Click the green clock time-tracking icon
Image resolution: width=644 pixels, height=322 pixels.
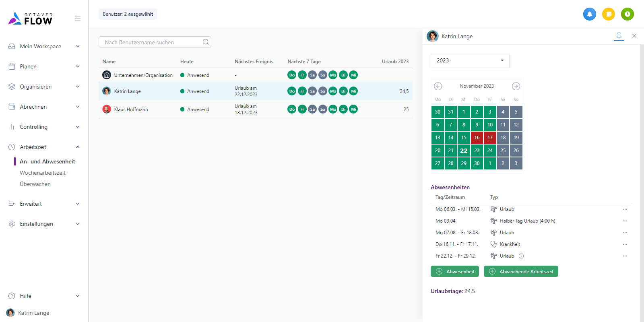627,14
